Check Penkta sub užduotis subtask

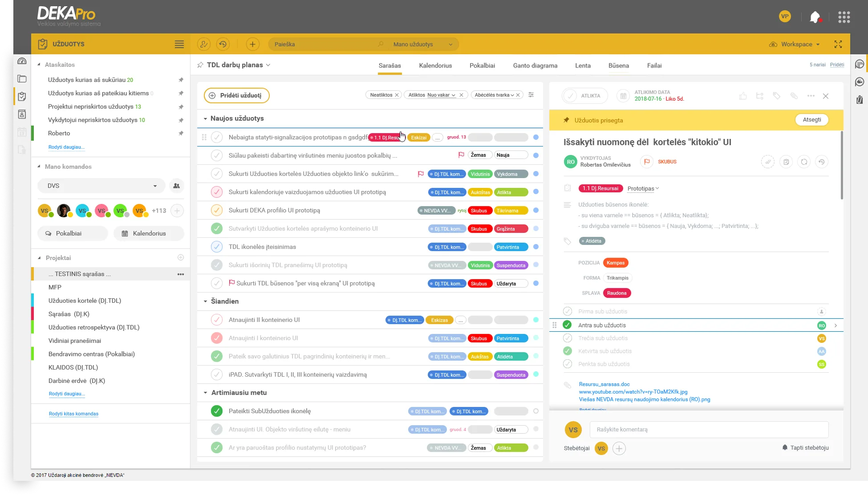[x=568, y=364]
